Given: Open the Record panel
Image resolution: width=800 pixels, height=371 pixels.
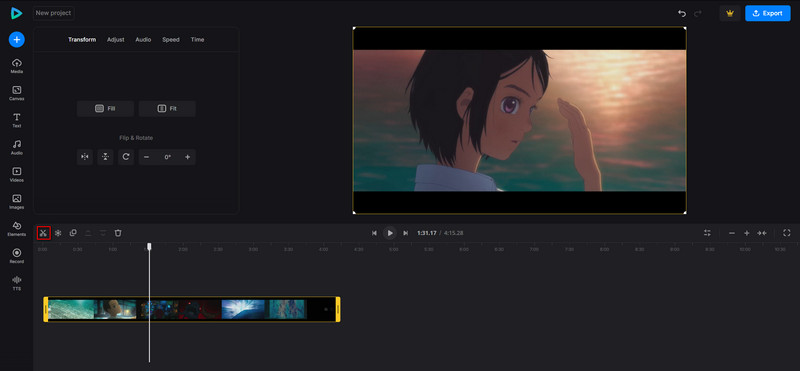Looking at the screenshot, I should [17, 256].
